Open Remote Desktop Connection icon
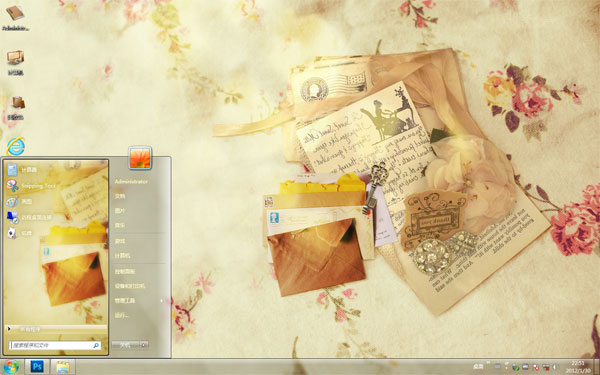 (x=12, y=217)
